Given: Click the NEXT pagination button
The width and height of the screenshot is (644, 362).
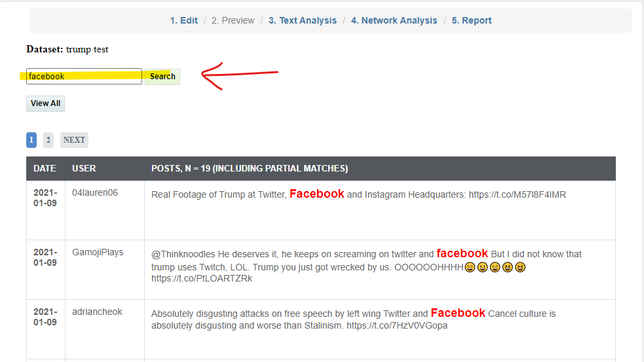Looking at the screenshot, I should pos(74,140).
